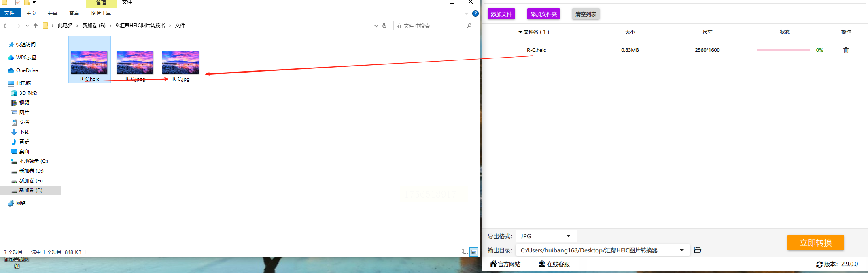Click the search magnifier icon
Viewport: 868px width, 273px height.
(469, 26)
